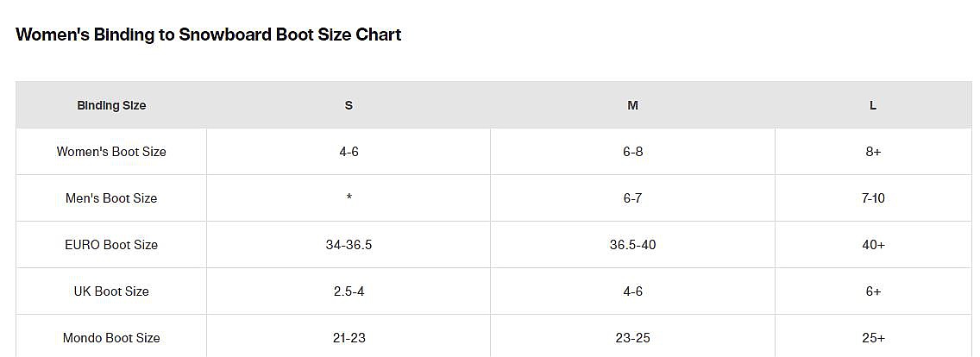Select the Women's Boot Size row label
The width and height of the screenshot is (980, 357).
(111, 152)
